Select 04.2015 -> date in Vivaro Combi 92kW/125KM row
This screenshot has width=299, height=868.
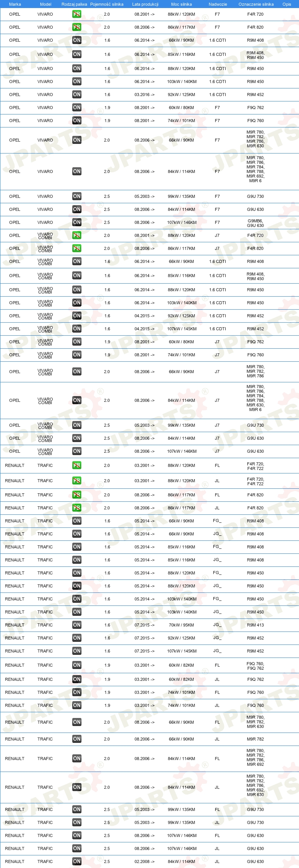[145, 316]
